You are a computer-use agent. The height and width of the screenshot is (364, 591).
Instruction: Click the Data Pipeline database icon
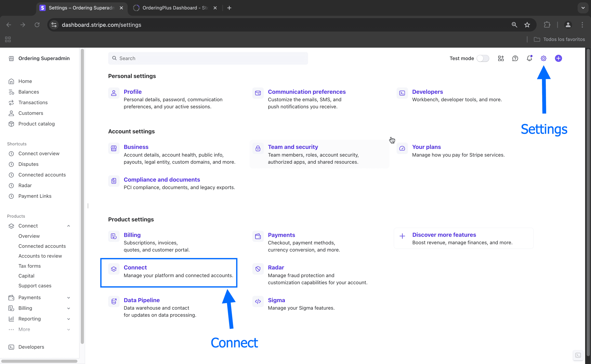tap(114, 301)
